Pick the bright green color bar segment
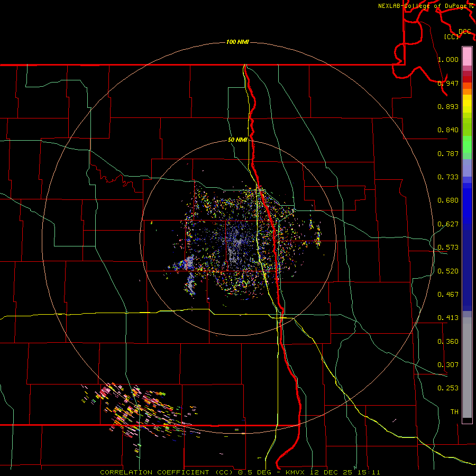Screen dimensions: 476x476 (467, 144)
